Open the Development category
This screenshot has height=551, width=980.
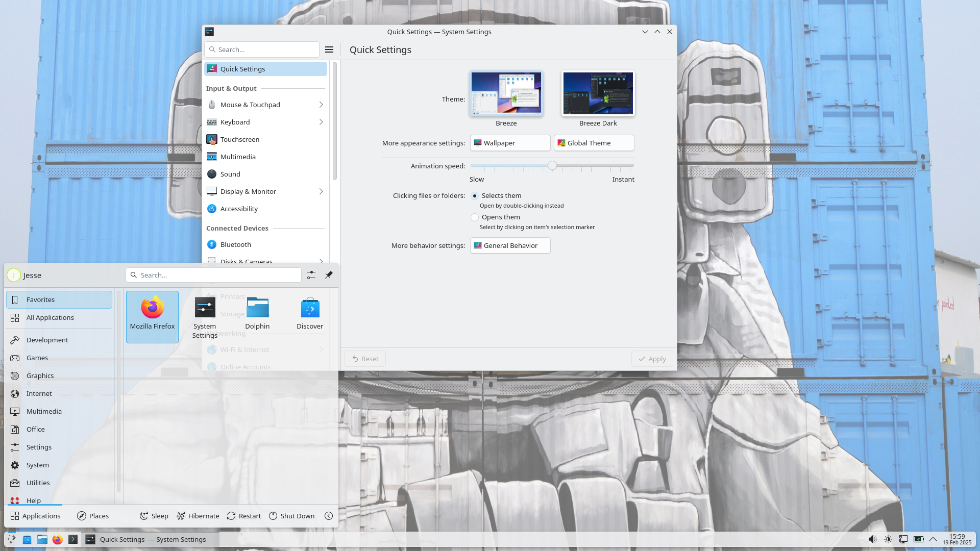click(59, 340)
